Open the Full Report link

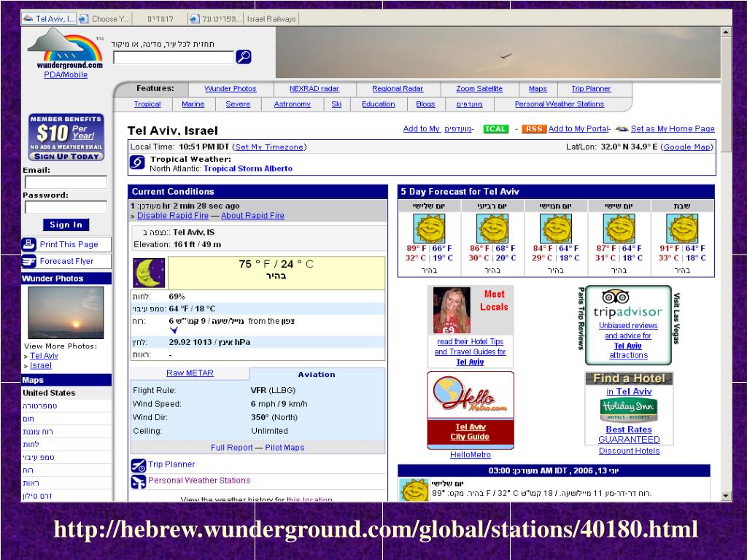[x=231, y=448]
